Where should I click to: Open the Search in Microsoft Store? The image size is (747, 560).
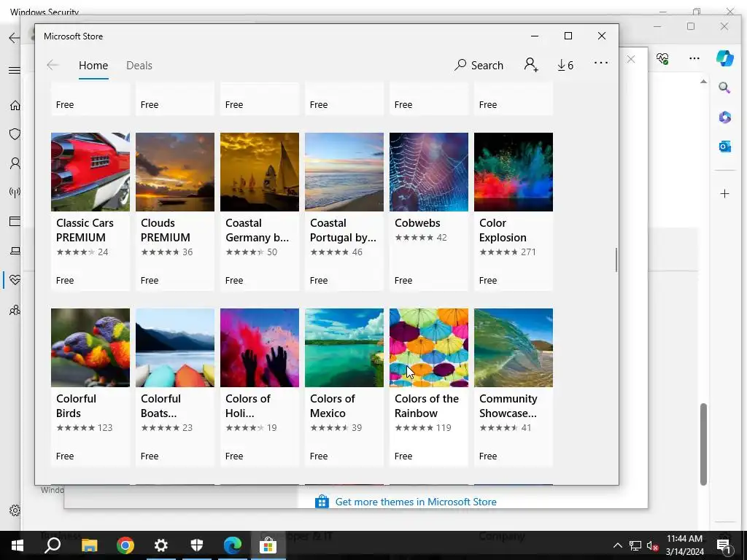(x=479, y=65)
